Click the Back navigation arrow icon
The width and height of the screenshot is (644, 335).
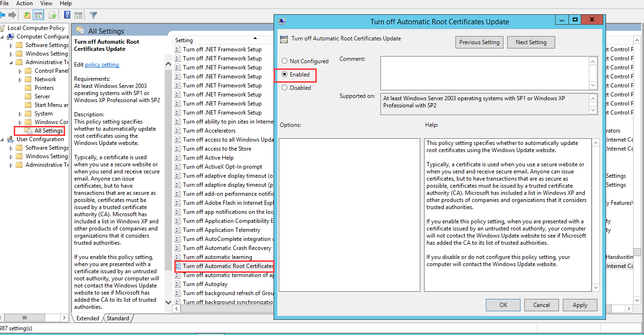pos(3,15)
